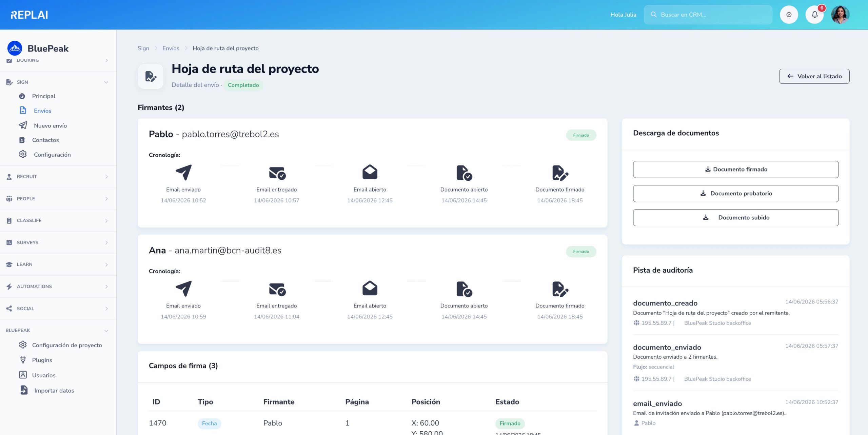This screenshot has width=868, height=435.
Task: Click Pablo's Documento firmado signature icon
Action: (x=560, y=173)
